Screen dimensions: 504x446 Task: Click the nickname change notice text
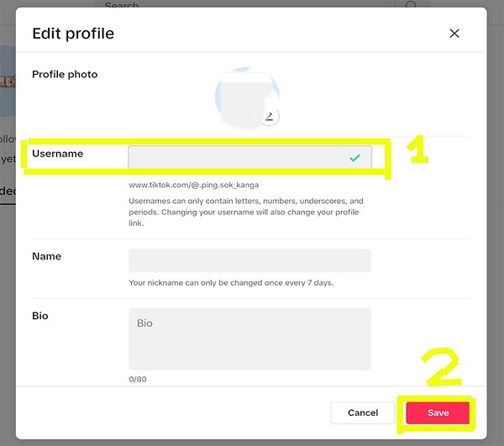tap(231, 283)
